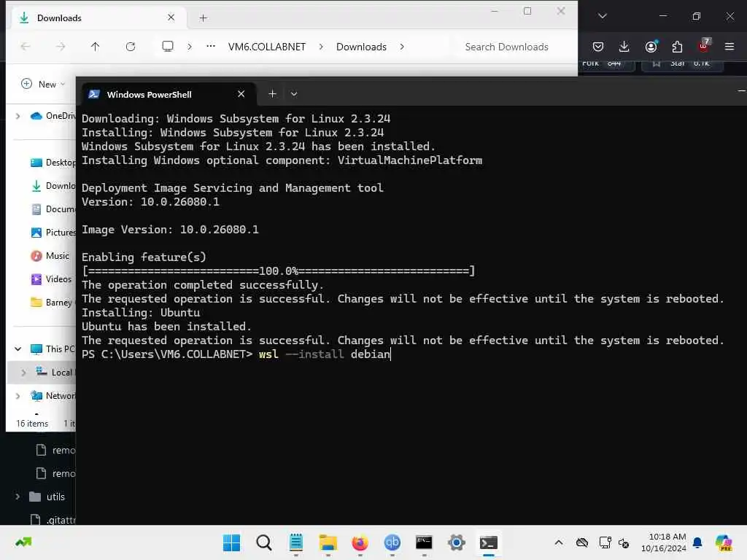Go back in File Explorer
Viewport: 747px width, 560px height.
click(x=26, y=47)
